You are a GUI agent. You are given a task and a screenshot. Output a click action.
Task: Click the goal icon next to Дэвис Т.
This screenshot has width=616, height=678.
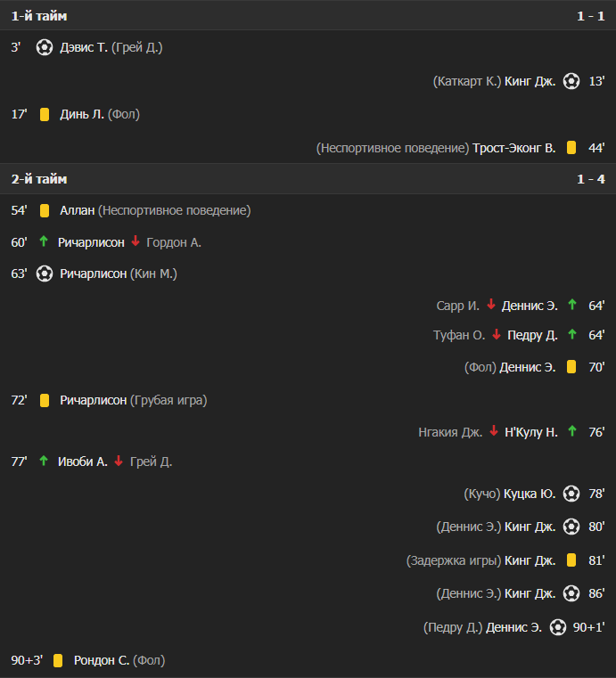45,48
